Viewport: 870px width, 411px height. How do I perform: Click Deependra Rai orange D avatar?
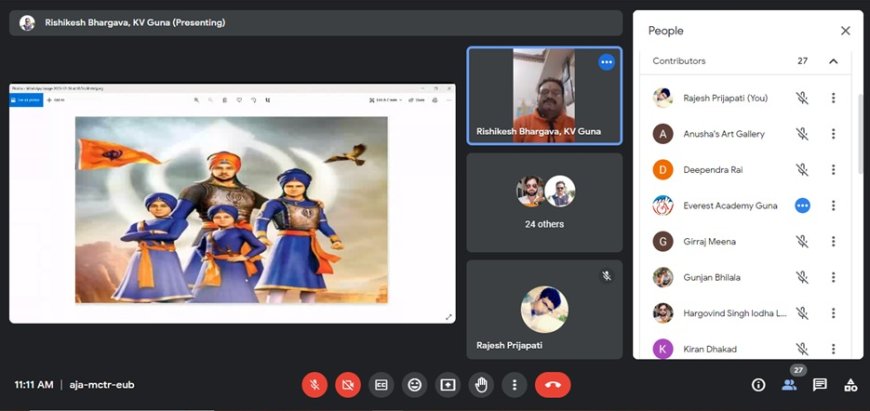coord(662,170)
